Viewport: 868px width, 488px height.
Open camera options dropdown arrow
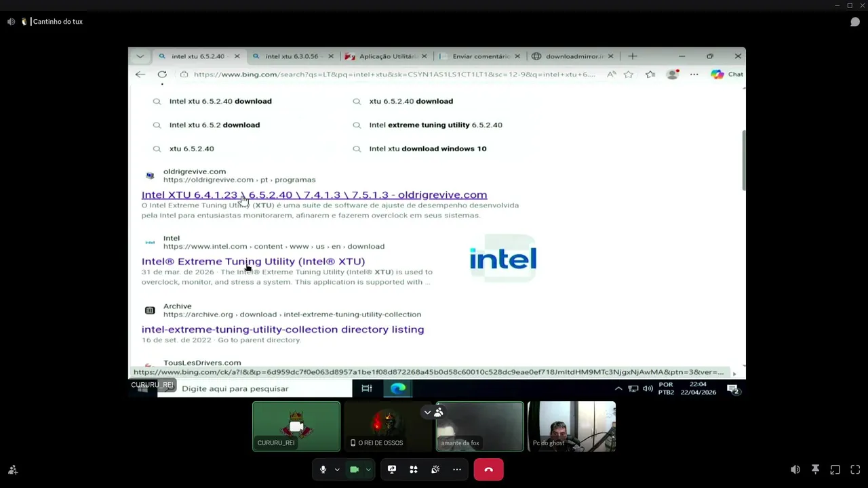(x=368, y=470)
